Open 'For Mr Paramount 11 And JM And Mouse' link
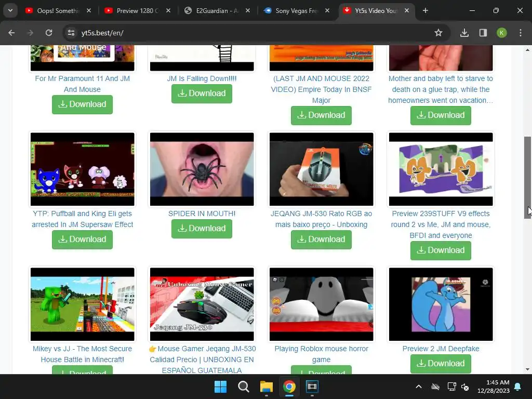Screen dimensions: 532x399 (x=82, y=84)
